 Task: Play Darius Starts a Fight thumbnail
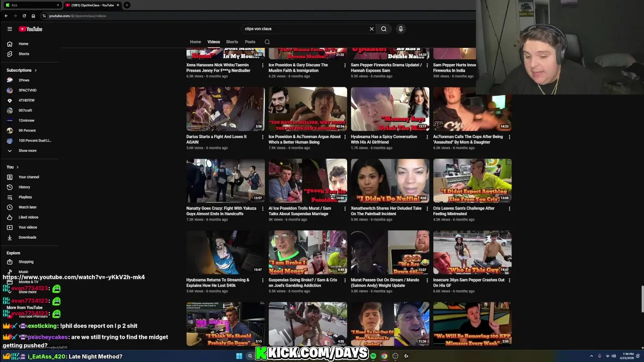coord(225,109)
